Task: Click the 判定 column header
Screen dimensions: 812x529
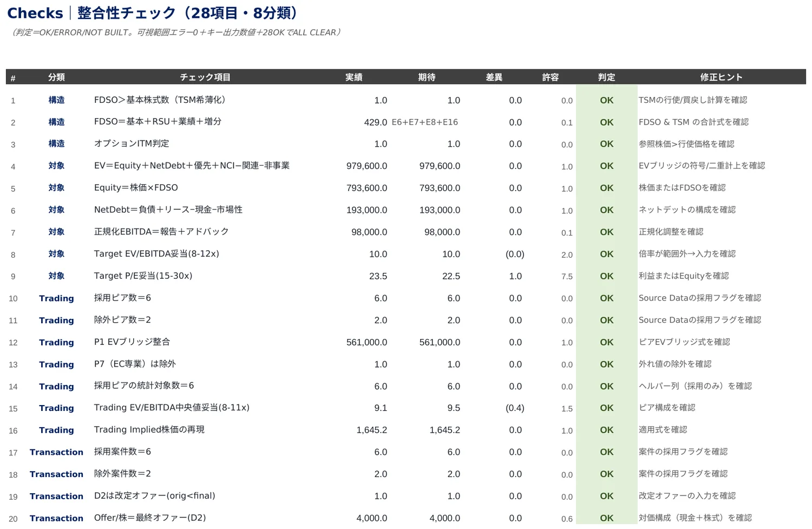Action: coord(606,77)
